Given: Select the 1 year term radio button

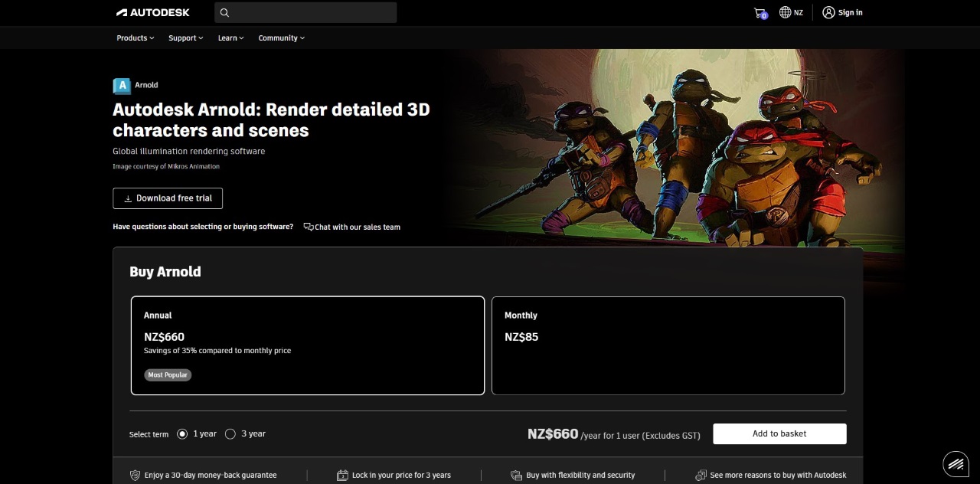Looking at the screenshot, I should 182,433.
